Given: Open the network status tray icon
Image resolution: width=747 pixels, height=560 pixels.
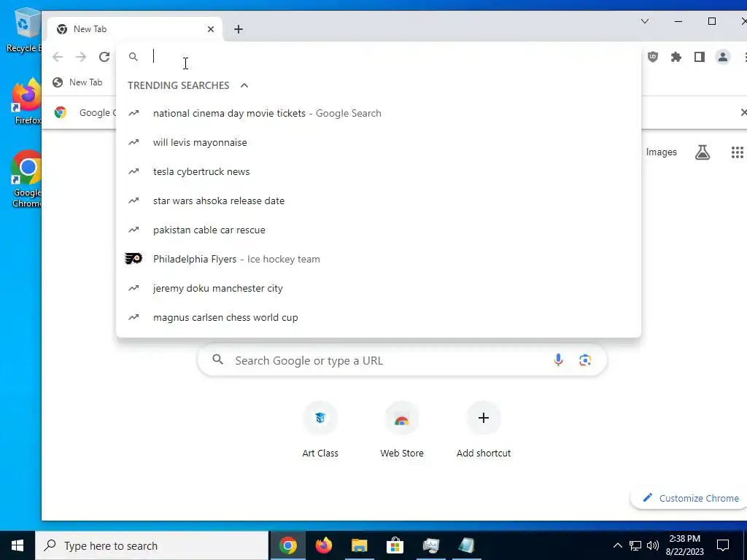Looking at the screenshot, I should pos(635,545).
